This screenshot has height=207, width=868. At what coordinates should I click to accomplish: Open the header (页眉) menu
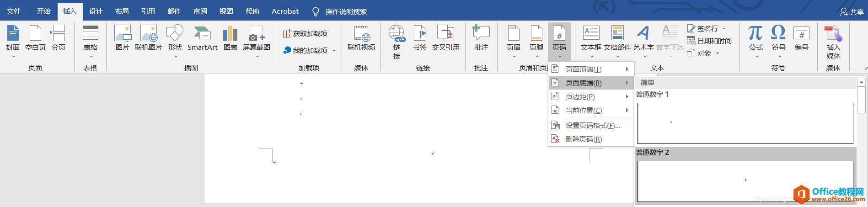514,41
